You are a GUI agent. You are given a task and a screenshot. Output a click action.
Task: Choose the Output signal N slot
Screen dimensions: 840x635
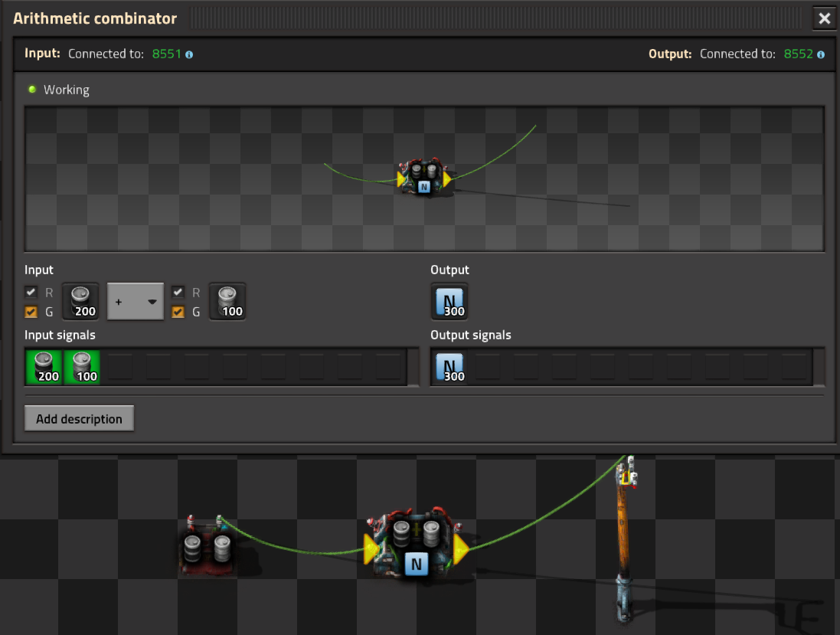click(449, 302)
